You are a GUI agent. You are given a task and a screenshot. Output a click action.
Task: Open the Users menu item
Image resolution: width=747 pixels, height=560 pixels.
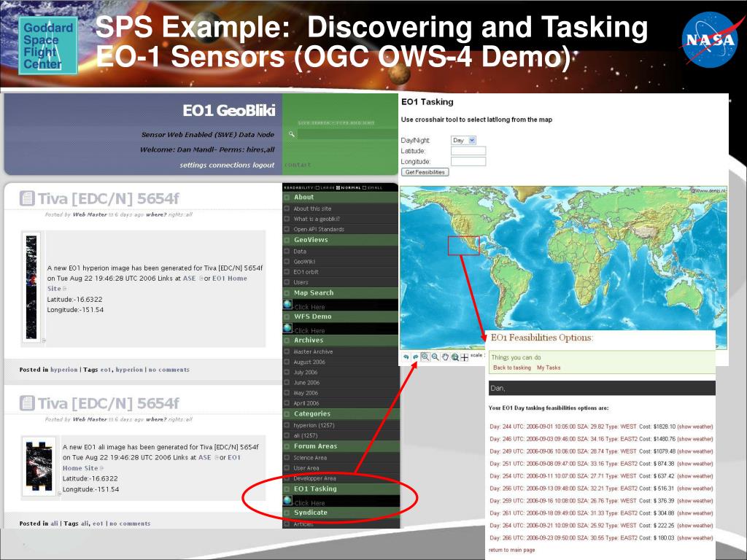pyautogui.click(x=301, y=282)
